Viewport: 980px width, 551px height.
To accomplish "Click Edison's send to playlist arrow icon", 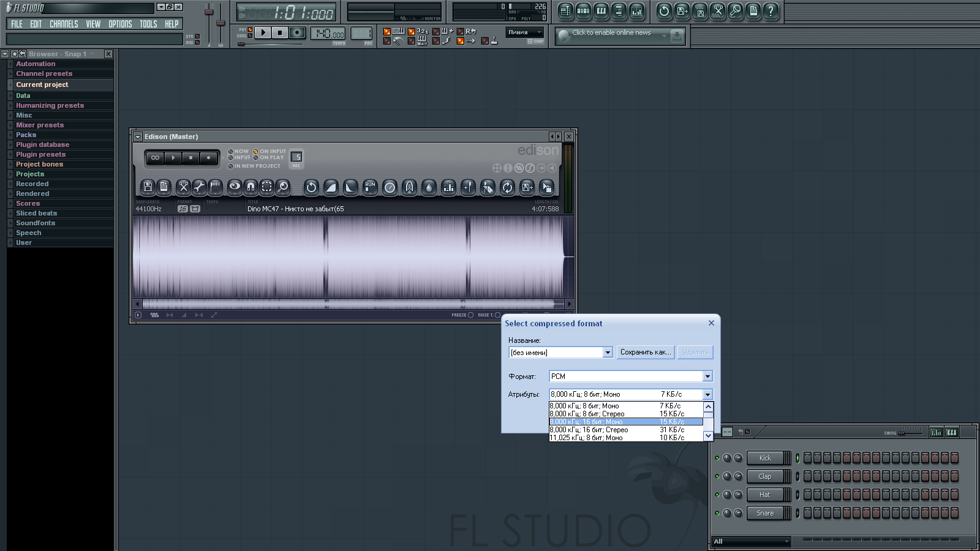I will click(546, 187).
